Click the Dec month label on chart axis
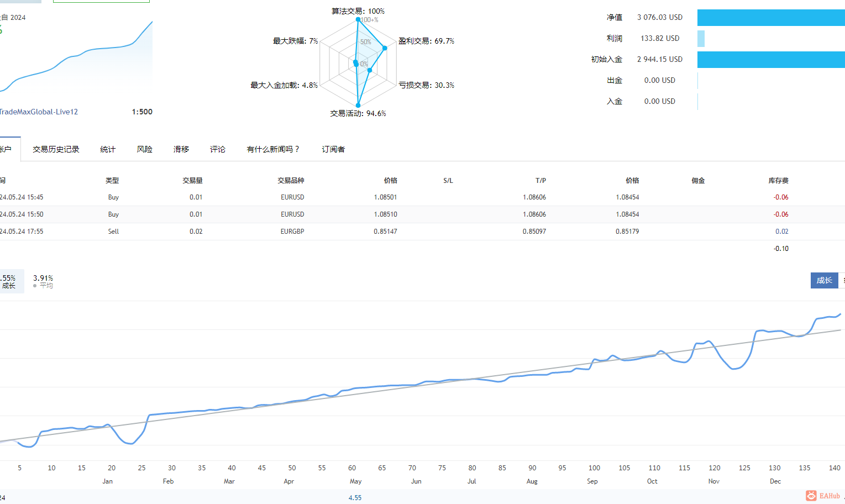 click(x=775, y=481)
